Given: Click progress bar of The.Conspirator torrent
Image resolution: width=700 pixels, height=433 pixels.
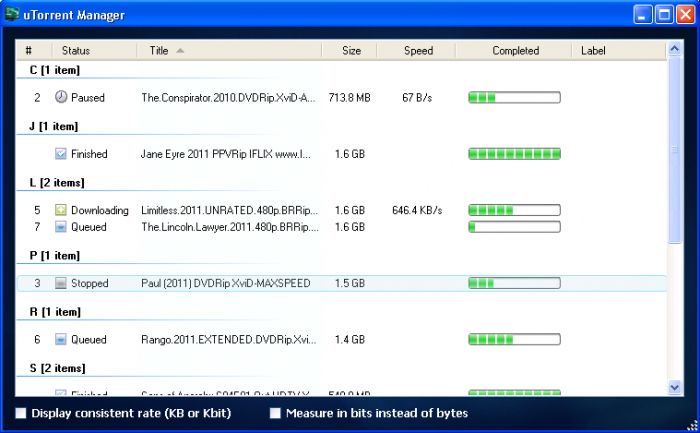Looking at the screenshot, I should click(x=514, y=97).
